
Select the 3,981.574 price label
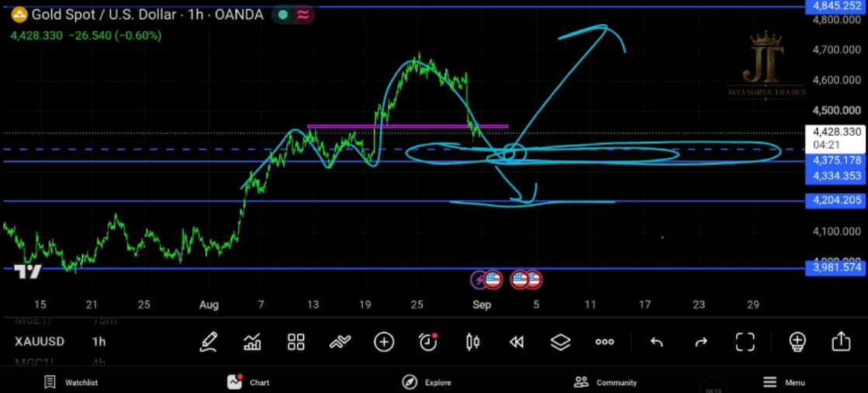(x=836, y=268)
